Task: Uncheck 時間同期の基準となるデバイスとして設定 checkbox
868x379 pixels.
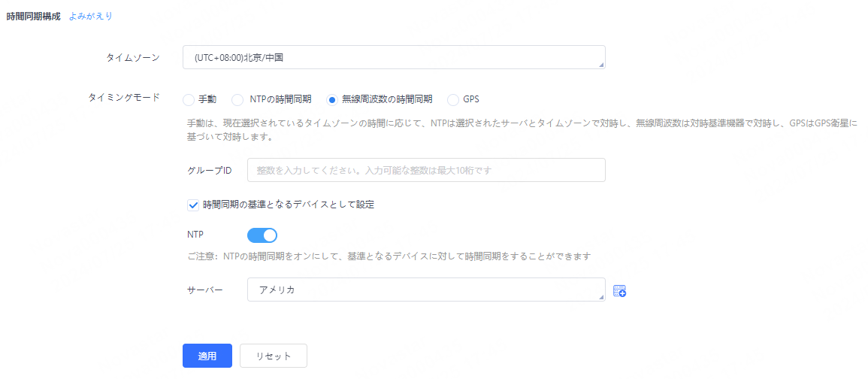Action: (x=193, y=204)
